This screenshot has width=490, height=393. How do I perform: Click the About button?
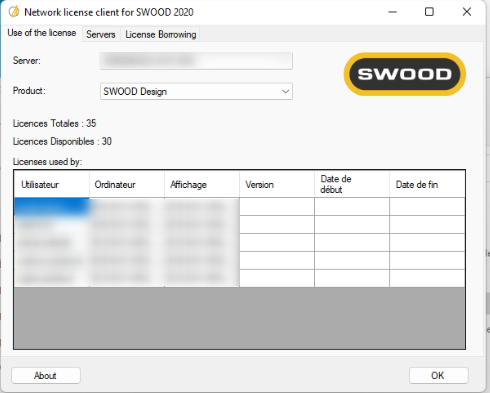point(46,376)
